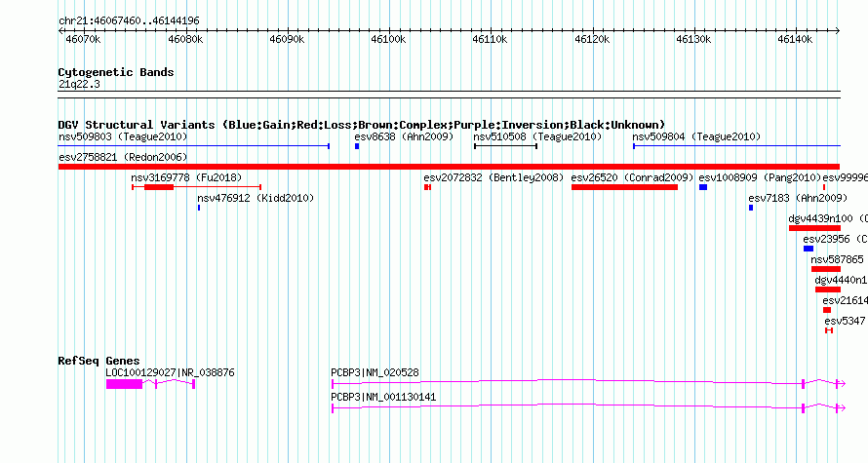
Task: Click the nsv510508 (Teague2010) black variant bar
Action: click(x=505, y=146)
